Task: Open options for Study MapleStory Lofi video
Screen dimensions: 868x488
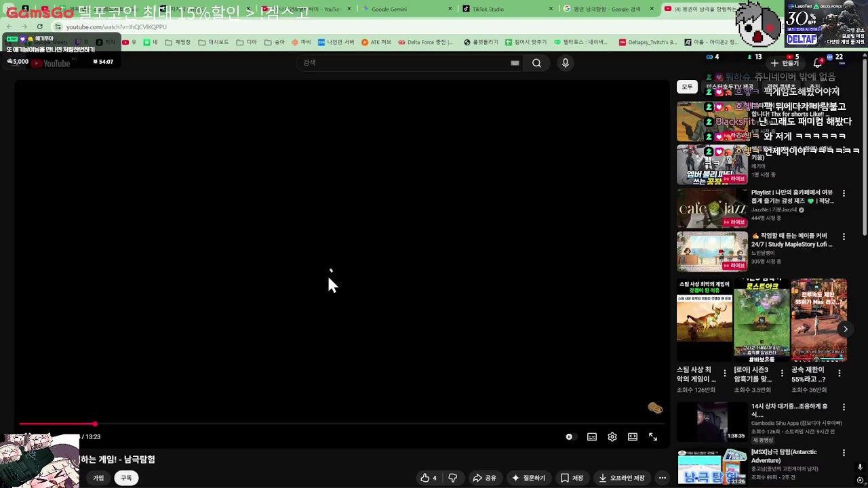Action: (844, 237)
